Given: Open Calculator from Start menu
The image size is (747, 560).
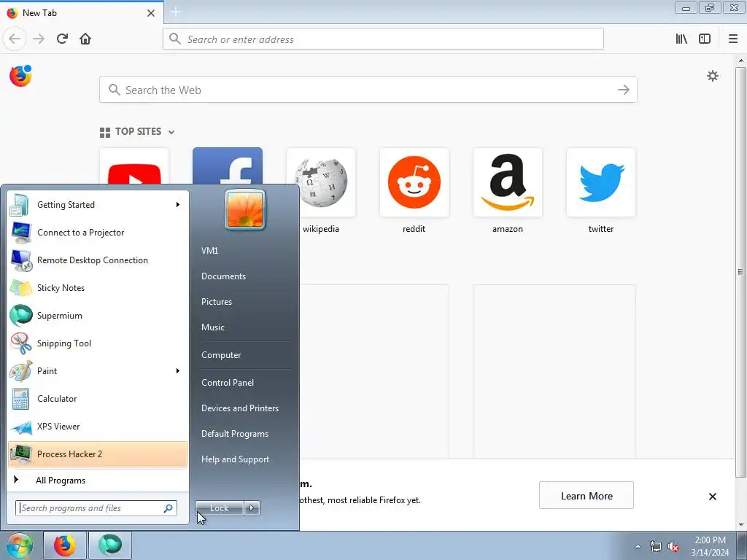Looking at the screenshot, I should pos(98,399).
